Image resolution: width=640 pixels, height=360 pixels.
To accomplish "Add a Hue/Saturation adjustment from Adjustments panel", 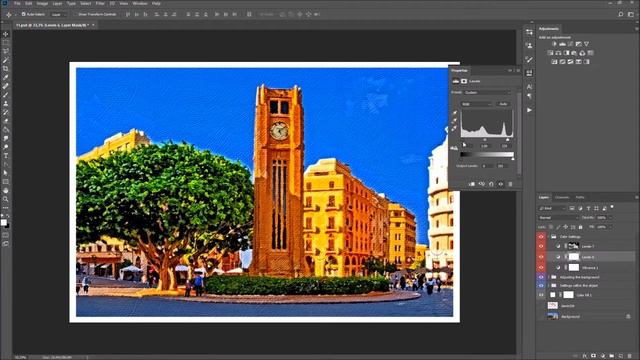I will [x=550, y=53].
